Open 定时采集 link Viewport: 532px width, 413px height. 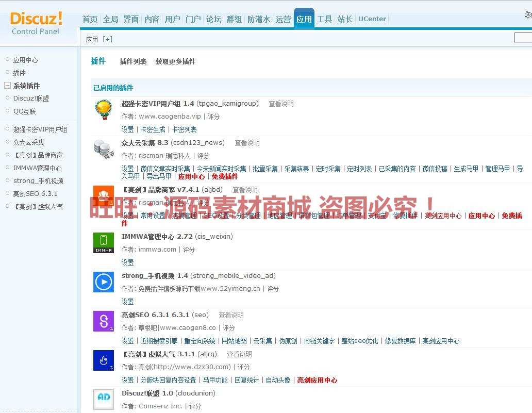(x=328, y=169)
